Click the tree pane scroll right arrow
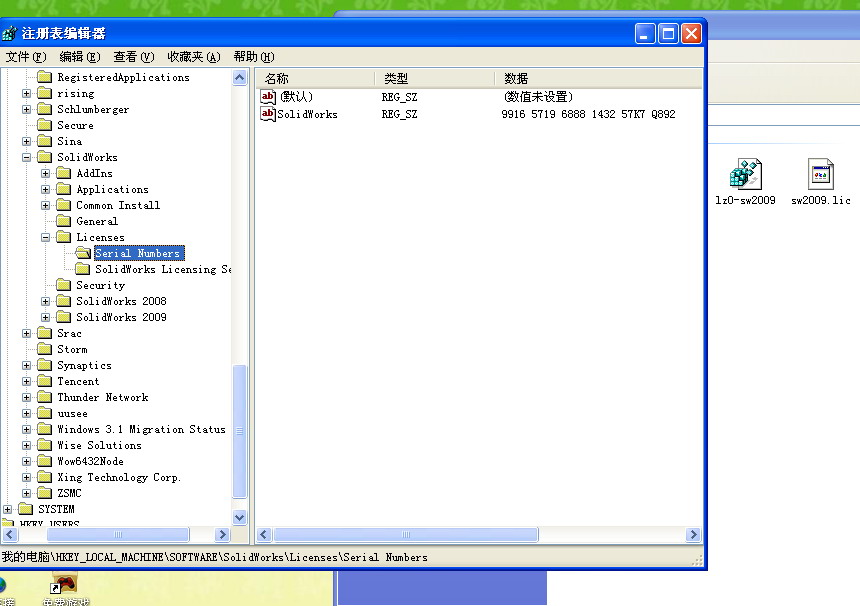 pos(222,534)
